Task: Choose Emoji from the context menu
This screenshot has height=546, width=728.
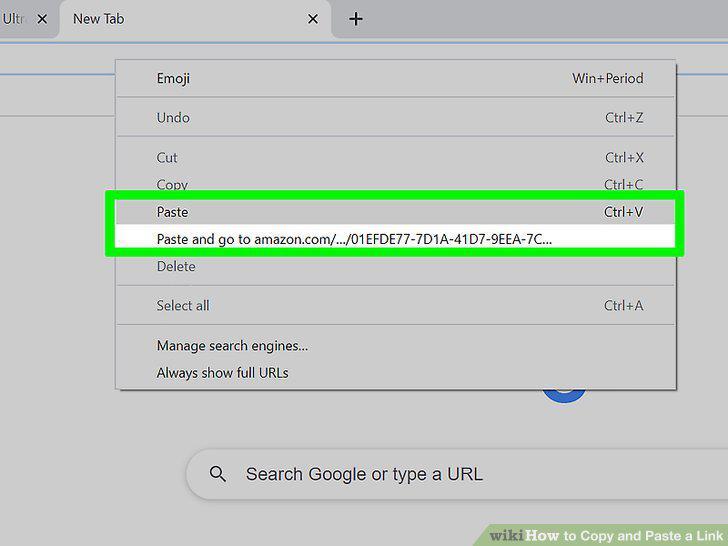Action: coord(396,78)
